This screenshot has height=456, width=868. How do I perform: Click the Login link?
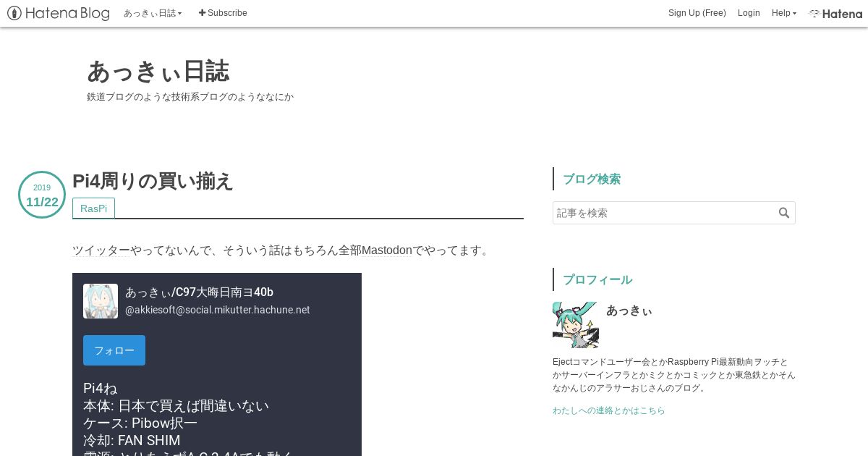[749, 13]
